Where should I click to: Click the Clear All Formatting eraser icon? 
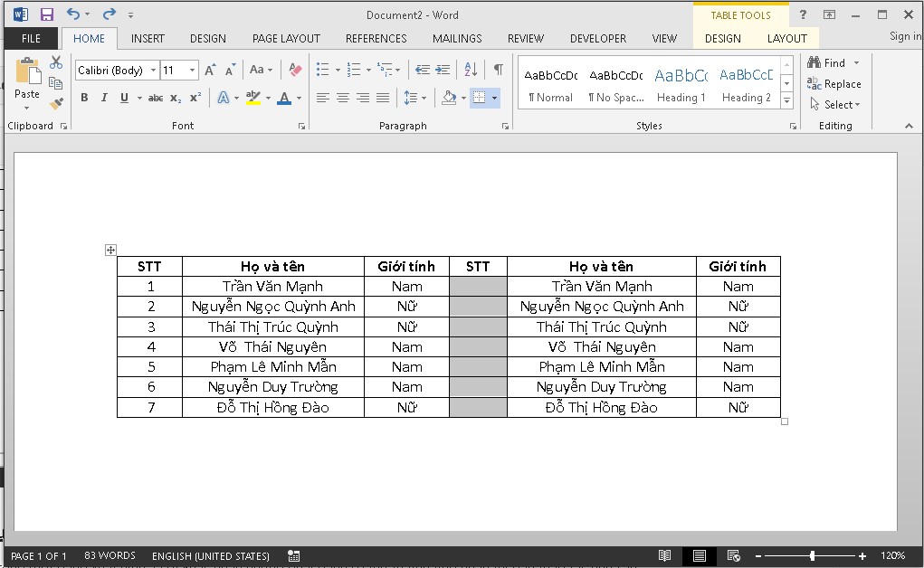click(x=295, y=70)
